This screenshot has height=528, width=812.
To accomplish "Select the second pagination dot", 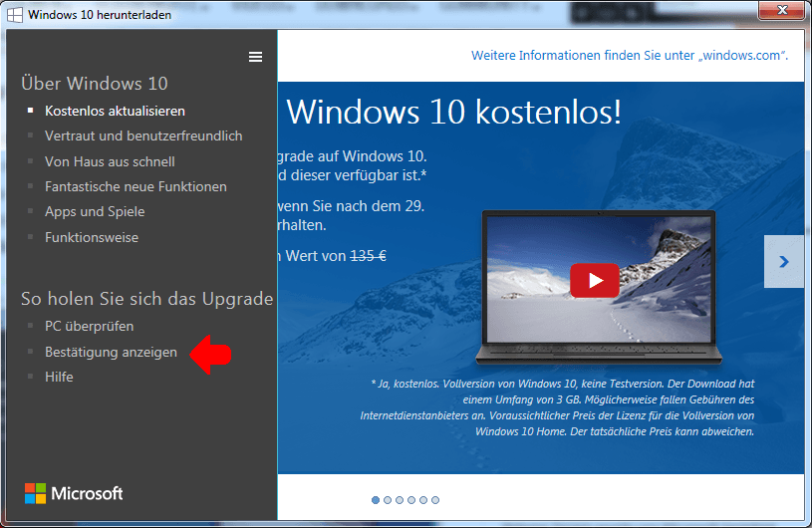I will (x=388, y=500).
